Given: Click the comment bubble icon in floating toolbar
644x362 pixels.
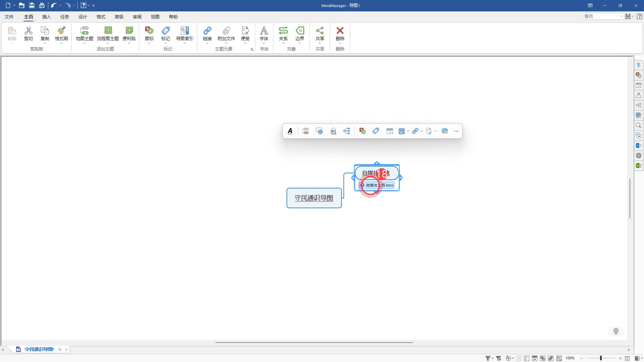Looking at the screenshot, I should coord(445,131).
